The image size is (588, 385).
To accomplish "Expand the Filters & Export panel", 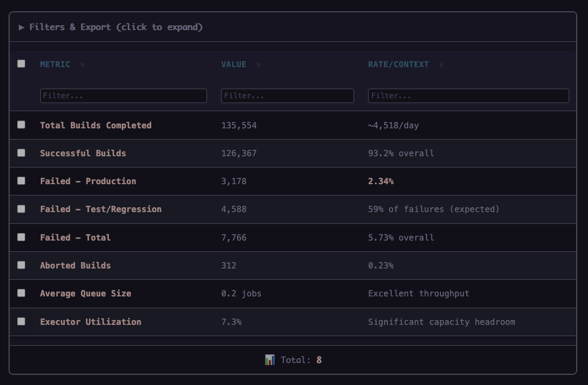I will [111, 27].
